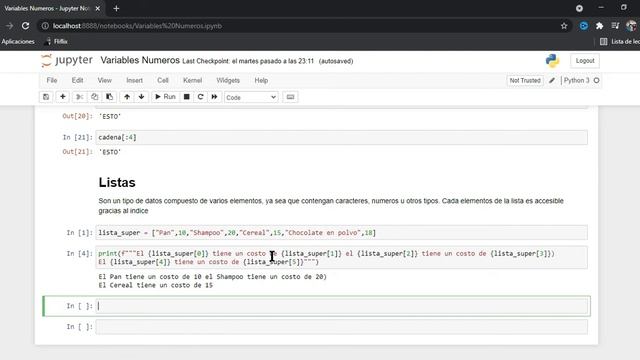The image size is (640, 360).
Task: Click the view site information icon
Action: click(x=45, y=26)
